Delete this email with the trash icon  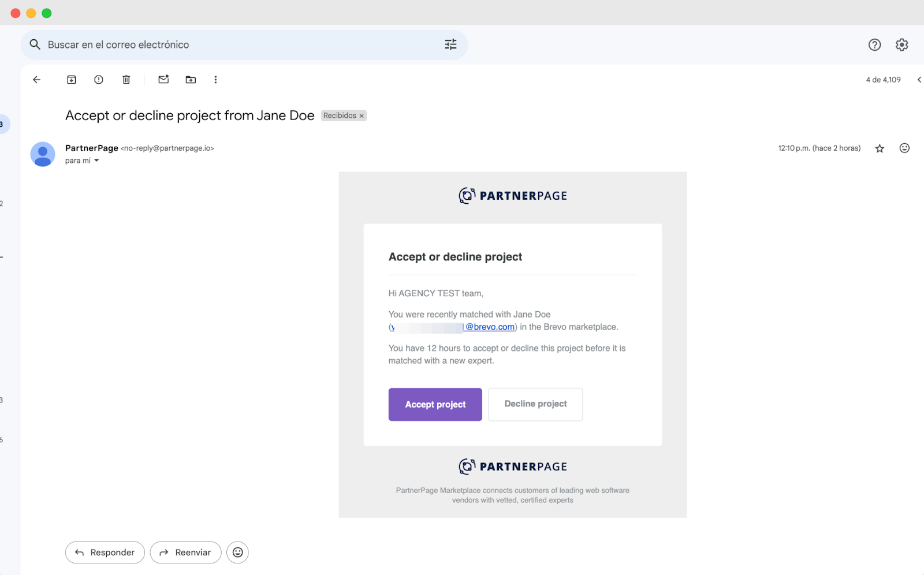126,80
